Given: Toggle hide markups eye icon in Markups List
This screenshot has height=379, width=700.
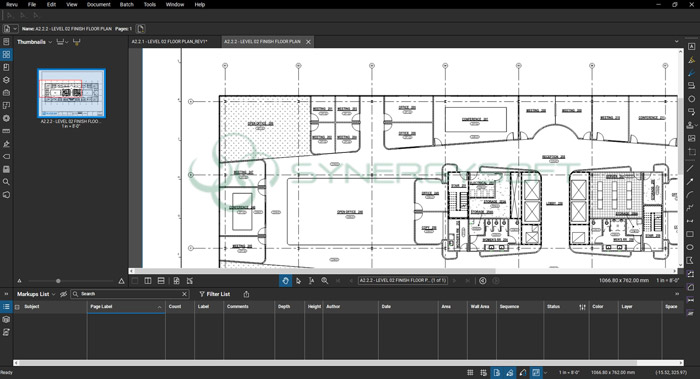Looking at the screenshot, I should pos(63,294).
